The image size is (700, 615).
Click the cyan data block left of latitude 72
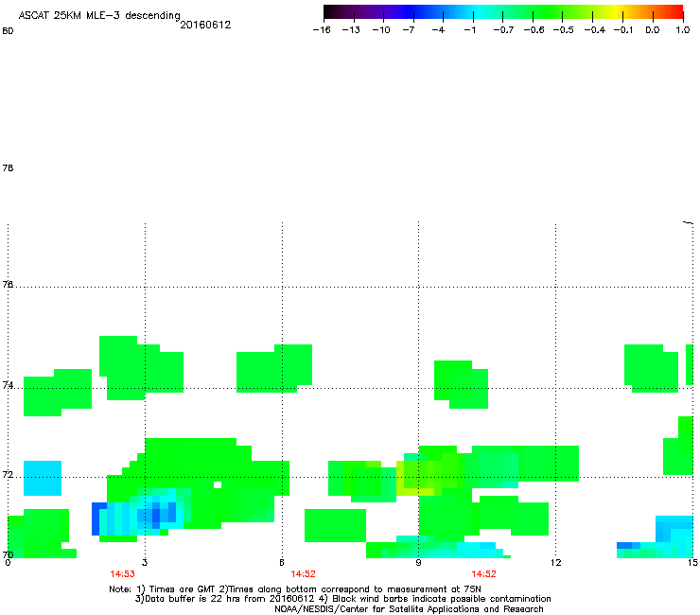pyautogui.click(x=43, y=478)
